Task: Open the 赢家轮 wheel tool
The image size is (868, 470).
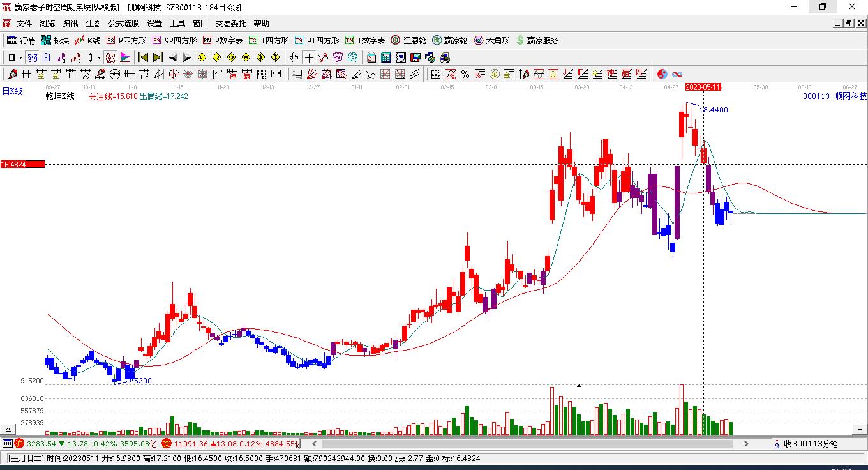Action: [x=450, y=40]
